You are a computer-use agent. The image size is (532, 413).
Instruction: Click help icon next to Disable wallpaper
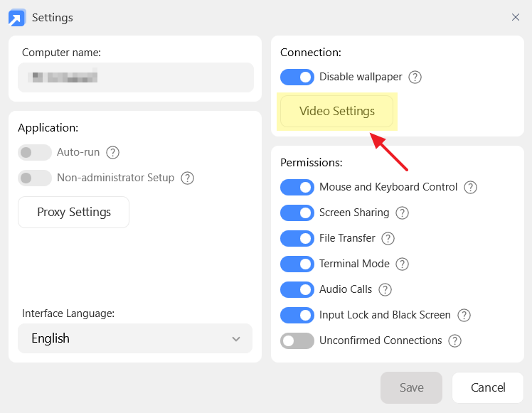[x=415, y=77]
